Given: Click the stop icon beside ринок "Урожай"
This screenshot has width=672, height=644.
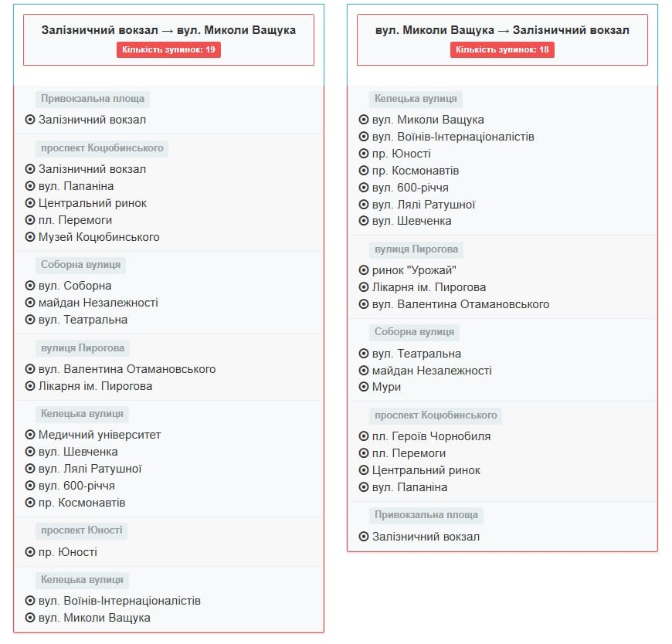Looking at the screenshot, I should pos(364,270).
